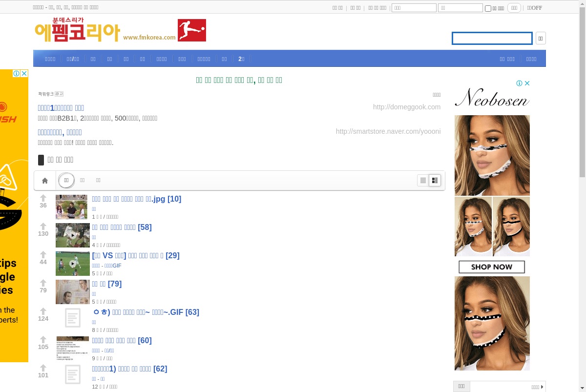This screenshot has width=586, height=392.
Task: Switch to the plain list view icon
Action: point(423,181)
